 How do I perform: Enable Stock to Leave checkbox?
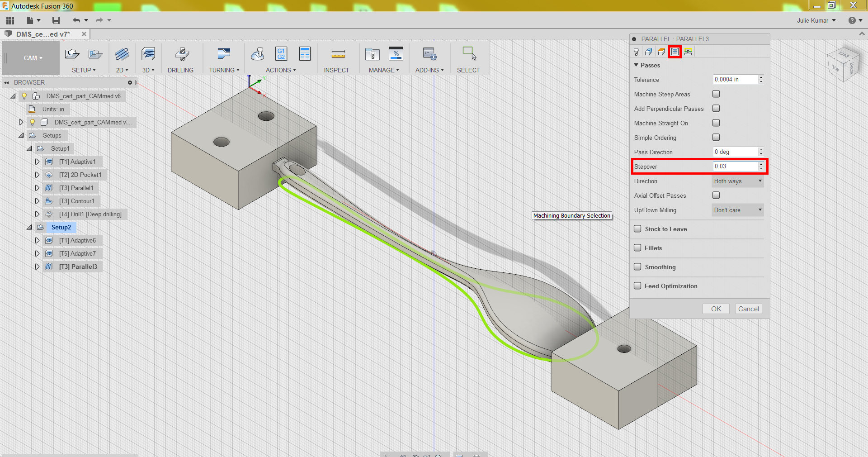637,229
